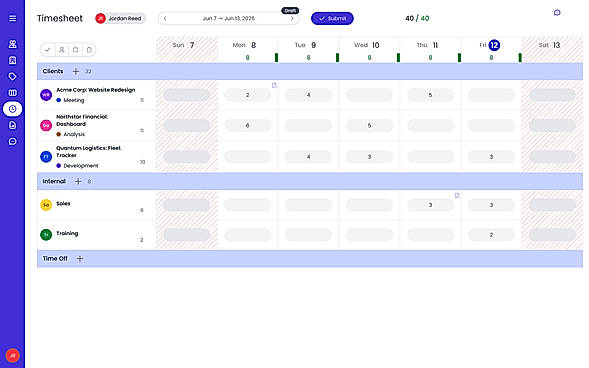Open the JR profile avatar at the sidebar bottom
The height and width of the screenshot is (368, 589).
[12, 355]
